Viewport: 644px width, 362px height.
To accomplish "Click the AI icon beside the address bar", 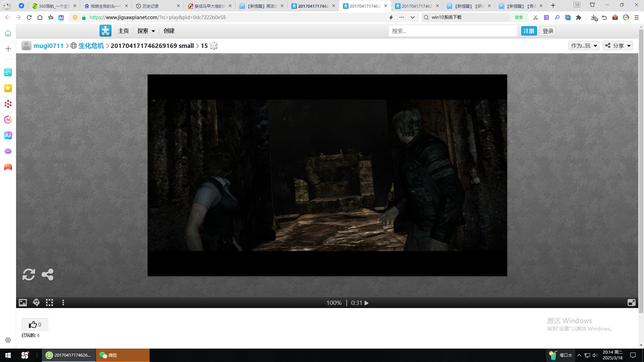I will (x=61, y=18).
